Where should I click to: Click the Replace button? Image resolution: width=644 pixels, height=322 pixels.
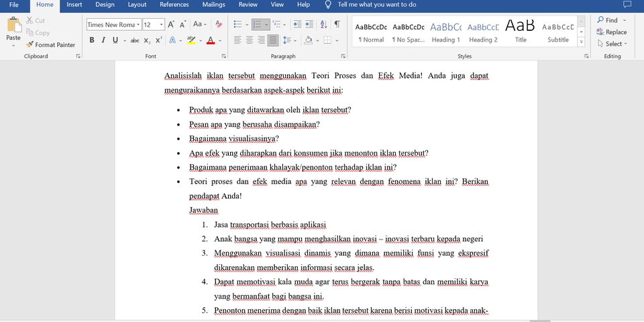[612, 32]
